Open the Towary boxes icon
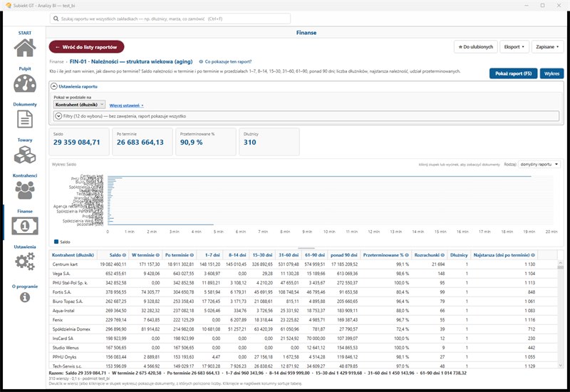The image size is (570, 392). 25,155
